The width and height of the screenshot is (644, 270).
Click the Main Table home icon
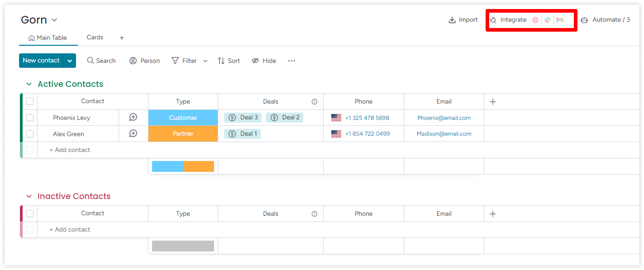point(32,38)
